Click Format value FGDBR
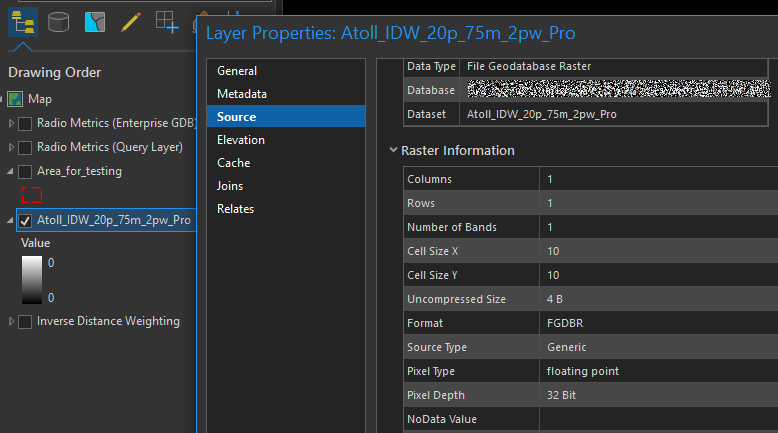This screenshot has height=433, width=778. click(x=565, y=323)
